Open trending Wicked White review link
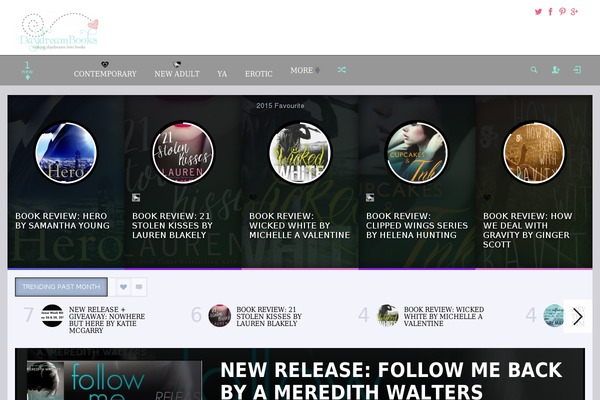The width and height of the screenshot is (600, 400). click(444, 316)
